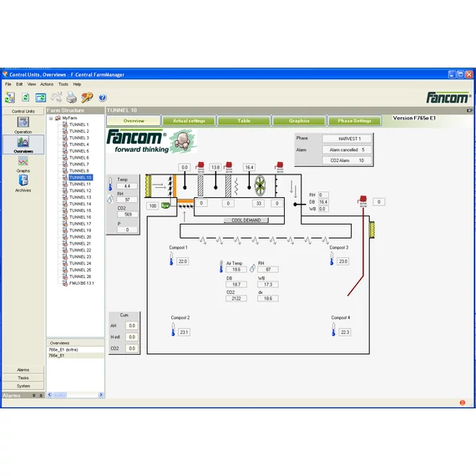The height and width of the screenshot is (476, 476).
Task: Click the horizontal scrollbar thumb under Overviews
Action: (60, 395)
